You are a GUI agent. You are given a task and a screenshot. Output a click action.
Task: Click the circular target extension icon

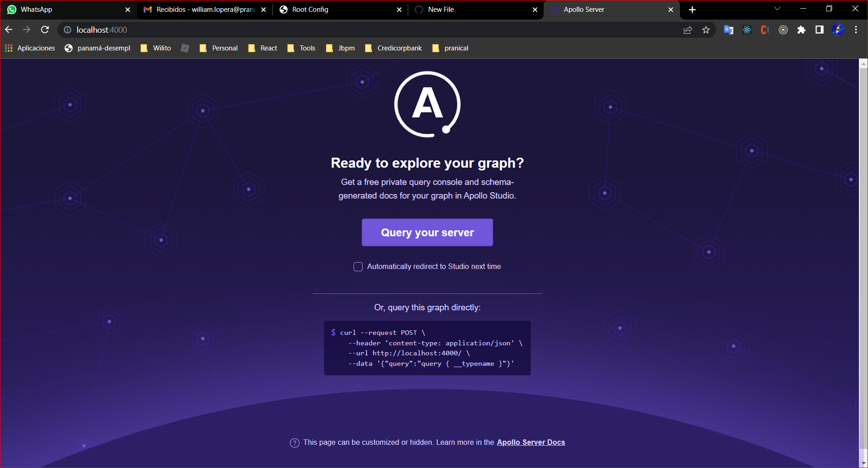[x=783, y=30]
